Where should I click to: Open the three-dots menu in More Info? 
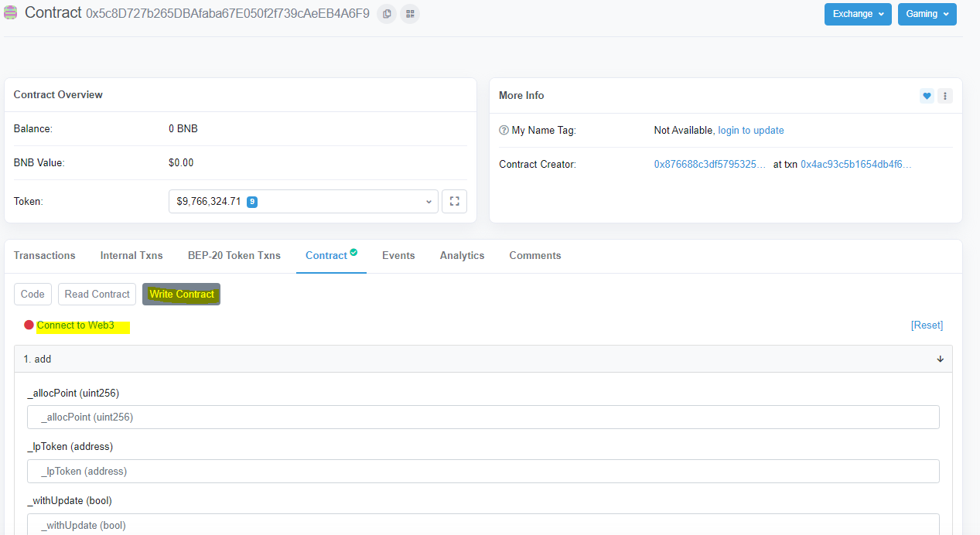click(x=944, y=96)
